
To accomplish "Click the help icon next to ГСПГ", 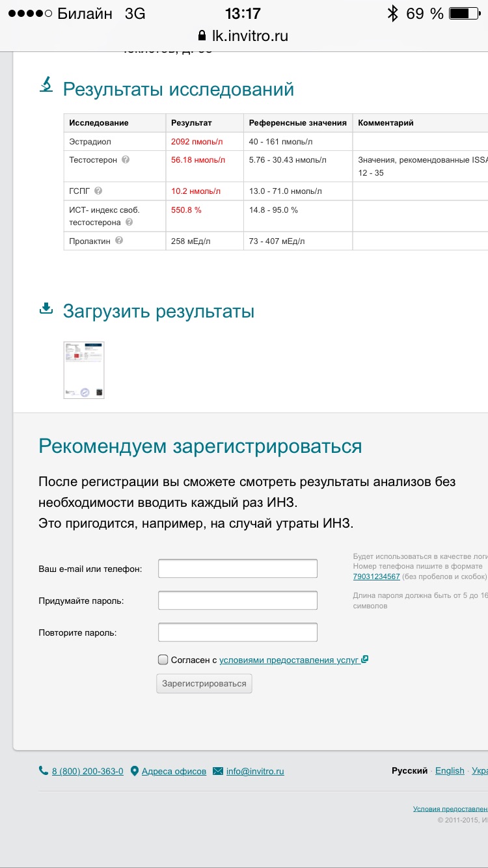I will tap(98, 191).
